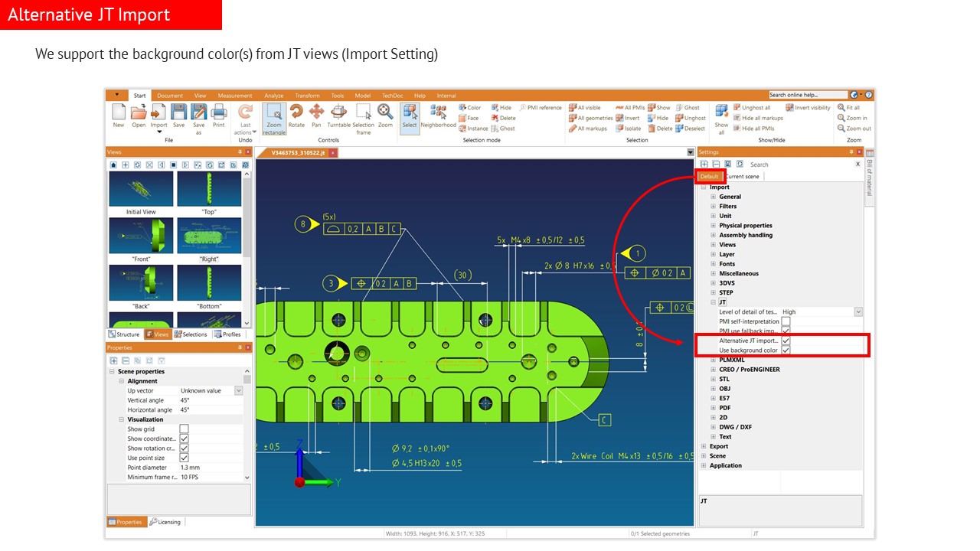Open the Up vector dropdown
This screenshot has width=980, height=551.
click(x=238, y=391)
